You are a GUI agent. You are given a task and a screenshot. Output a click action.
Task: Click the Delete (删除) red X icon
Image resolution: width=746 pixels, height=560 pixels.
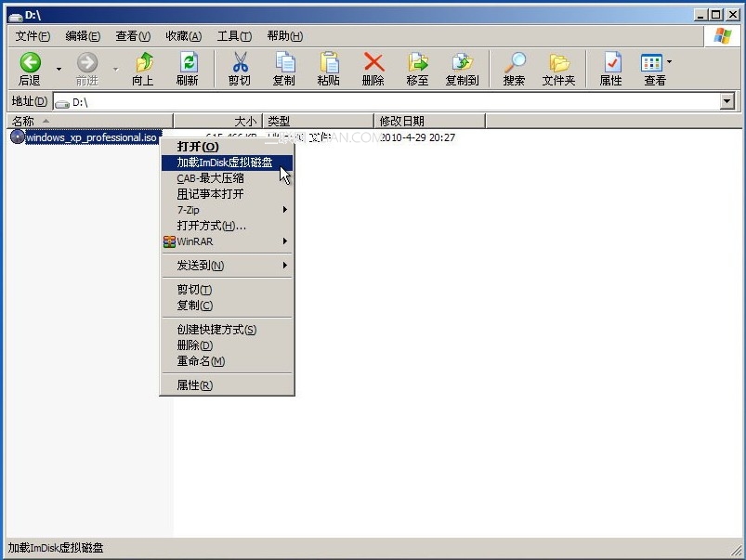373,62
